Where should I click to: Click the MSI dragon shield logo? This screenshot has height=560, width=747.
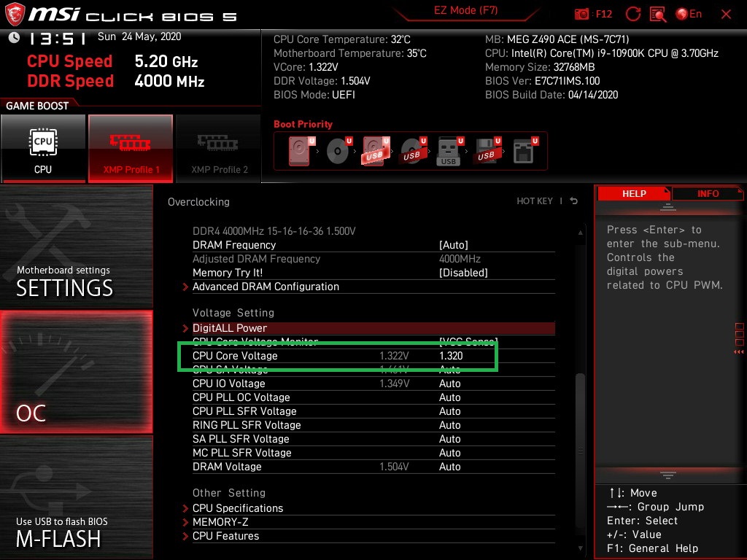[x=15, y=14]
